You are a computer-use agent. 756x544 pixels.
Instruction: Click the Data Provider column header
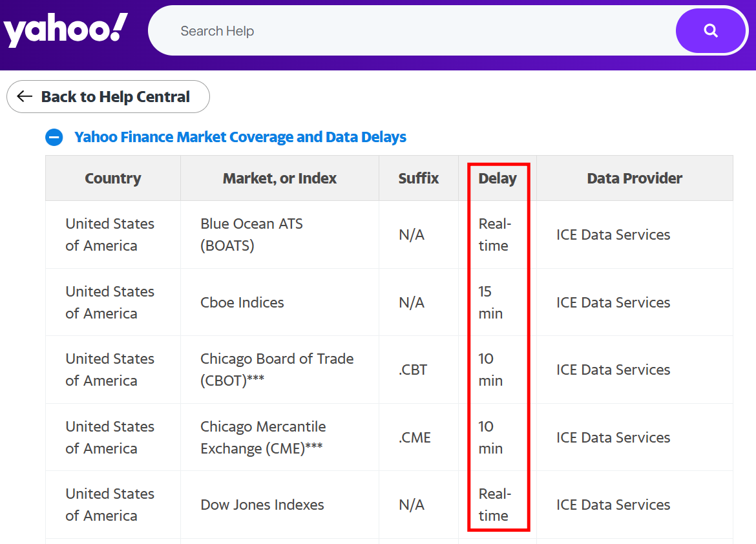pos(635,178)
